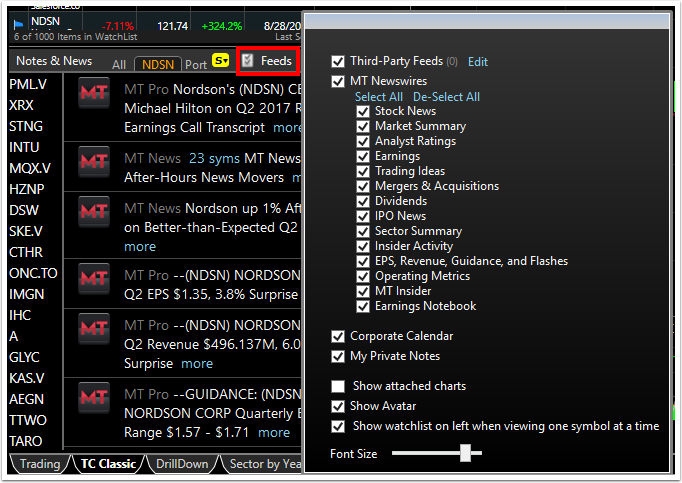This screenshot has height=483, width=682.
Task: Switch to the All news filter tab
Action: pos(119,65)
